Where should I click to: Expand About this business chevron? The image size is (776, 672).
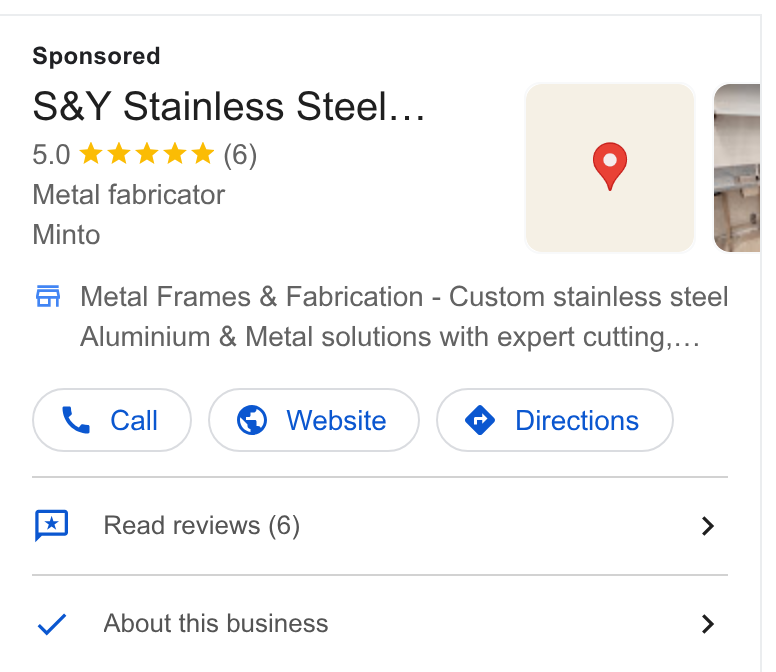[708, 624]
